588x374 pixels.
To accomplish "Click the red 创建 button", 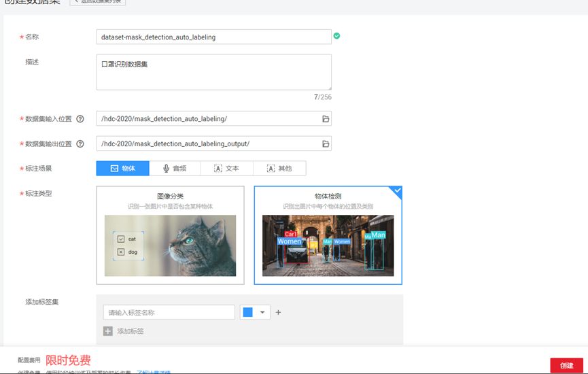I will [x=567, y=365].
